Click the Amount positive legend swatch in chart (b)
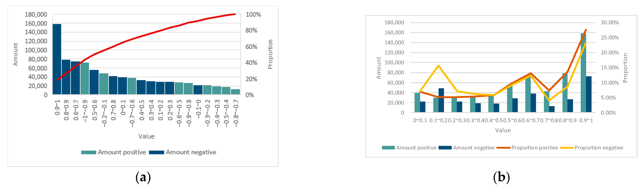Screen dimensions: 644x190 pyautogui.click(x=388, y=148)
